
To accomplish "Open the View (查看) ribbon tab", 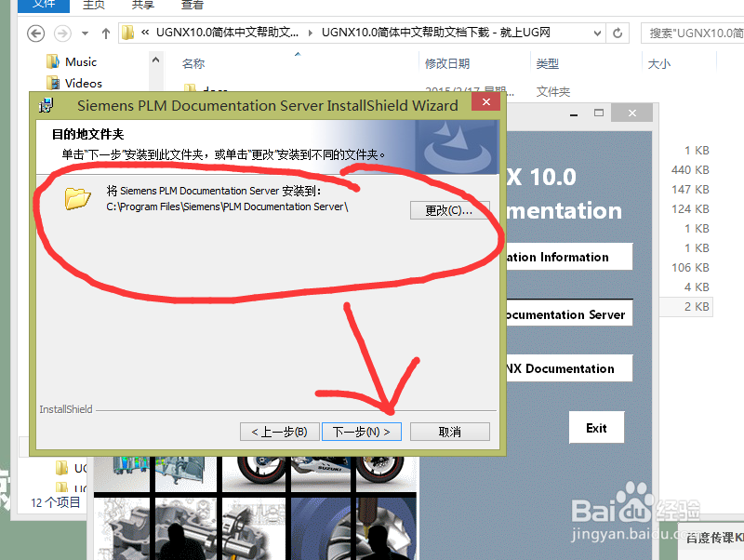I will pos(193,5).
